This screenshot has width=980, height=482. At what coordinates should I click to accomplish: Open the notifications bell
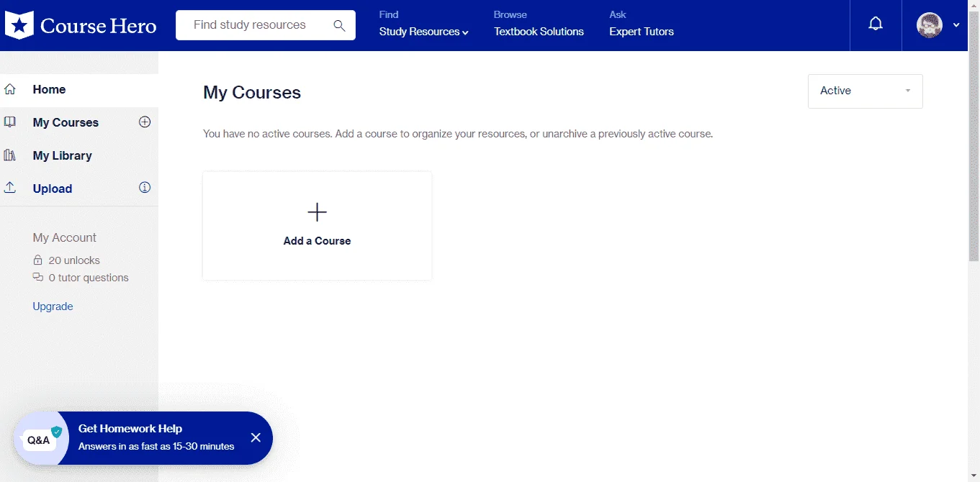coord(876,24)
